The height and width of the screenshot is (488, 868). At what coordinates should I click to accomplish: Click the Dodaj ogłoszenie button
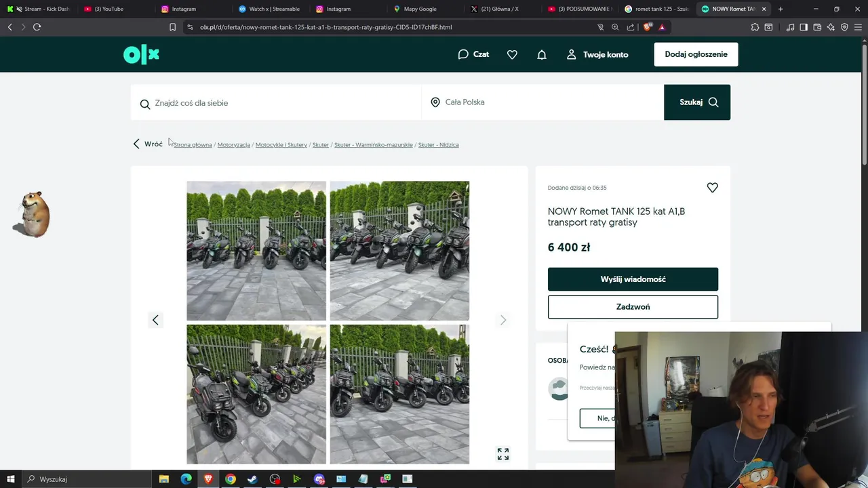click(696, 54)
